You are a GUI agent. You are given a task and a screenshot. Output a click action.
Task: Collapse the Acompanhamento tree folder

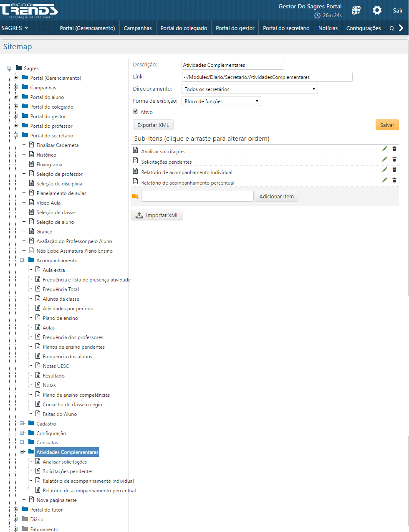pyautogui.click(x=23, y=260)
